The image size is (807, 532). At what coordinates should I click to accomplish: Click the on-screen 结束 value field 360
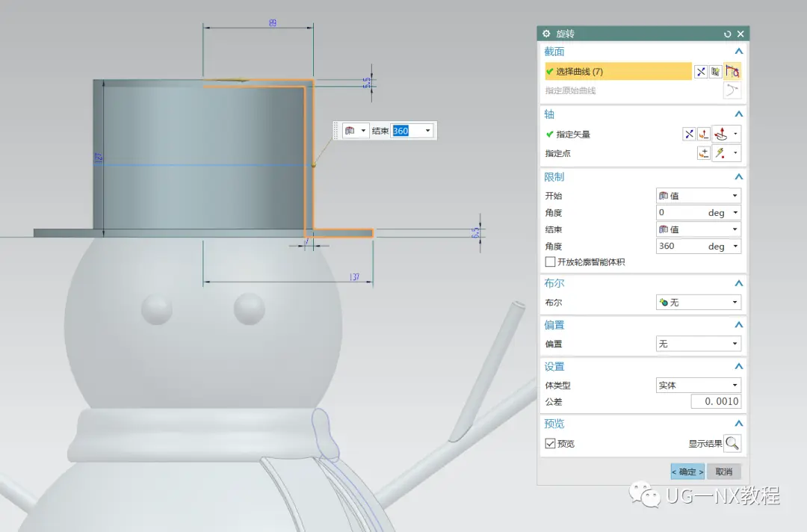coord(406,131)
